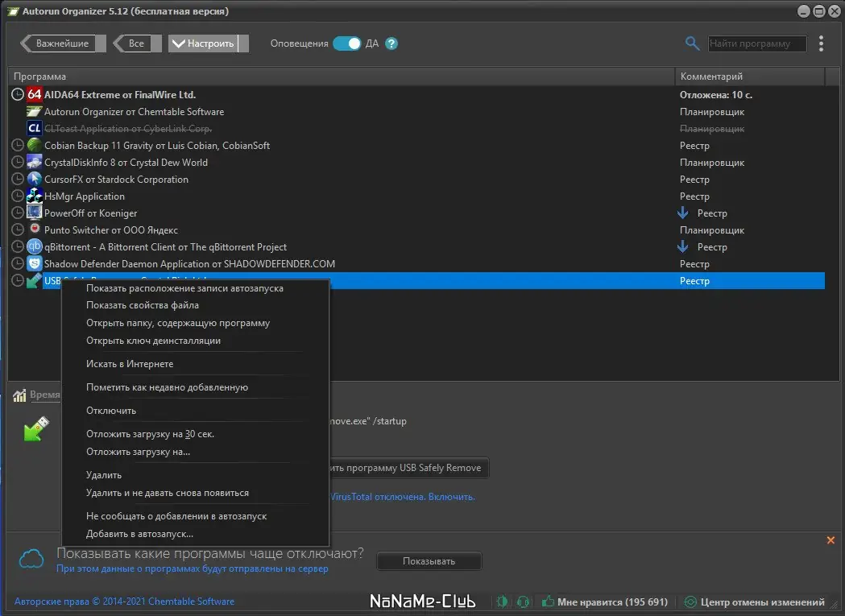Open Авторские права Chemtable Software link
This screenshot has height=616, width=845.
125,602
